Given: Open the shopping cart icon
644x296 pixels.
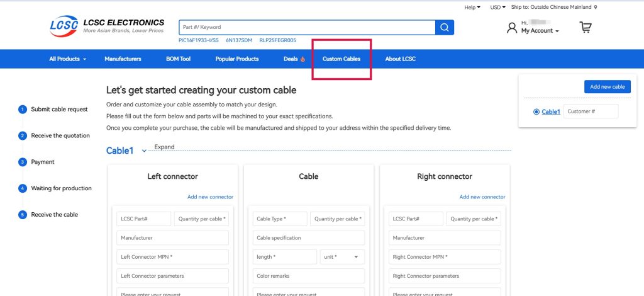Looking at the screenshot, I should [586, 27].
